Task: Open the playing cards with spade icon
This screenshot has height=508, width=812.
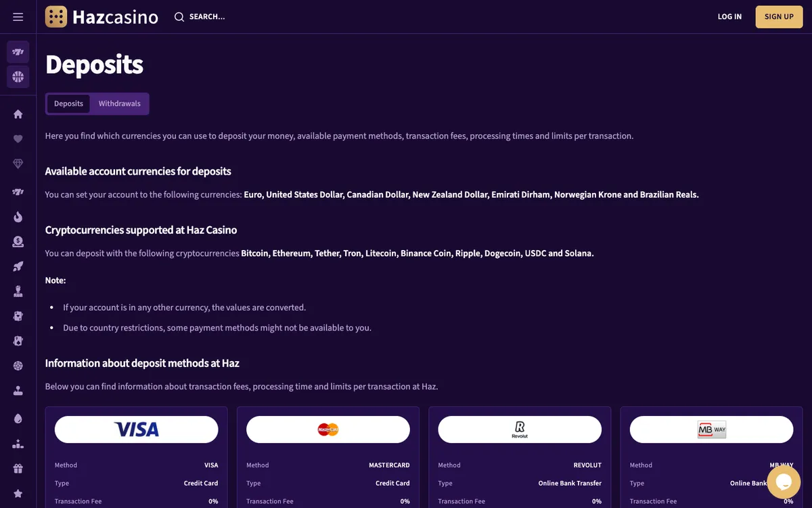Action: [x=18, y=341]
